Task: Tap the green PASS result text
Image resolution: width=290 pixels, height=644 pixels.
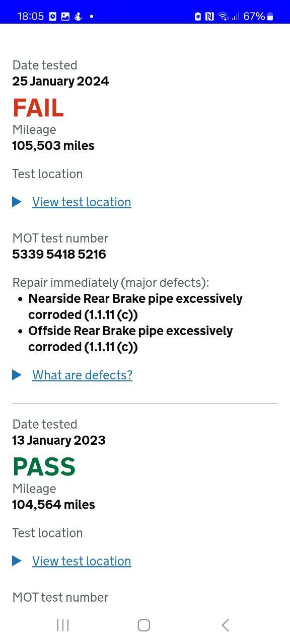Action: (x=44, y=467)
